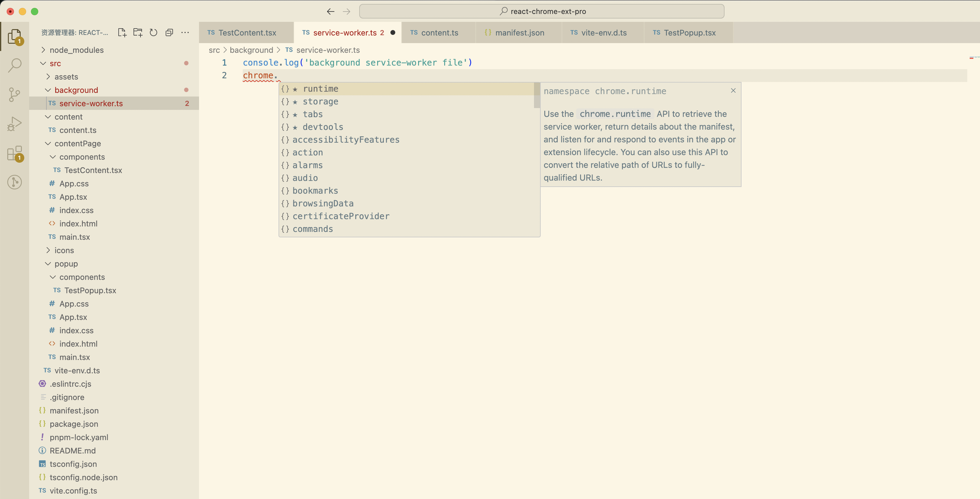980x499 pixels.
Task: Select storage from autocomplete suggestions
Action: pos(320,102)
